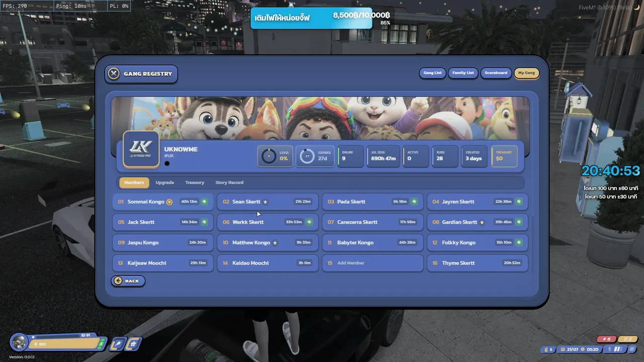Click the green online icon for Sommai Kongo

(204, 202)
